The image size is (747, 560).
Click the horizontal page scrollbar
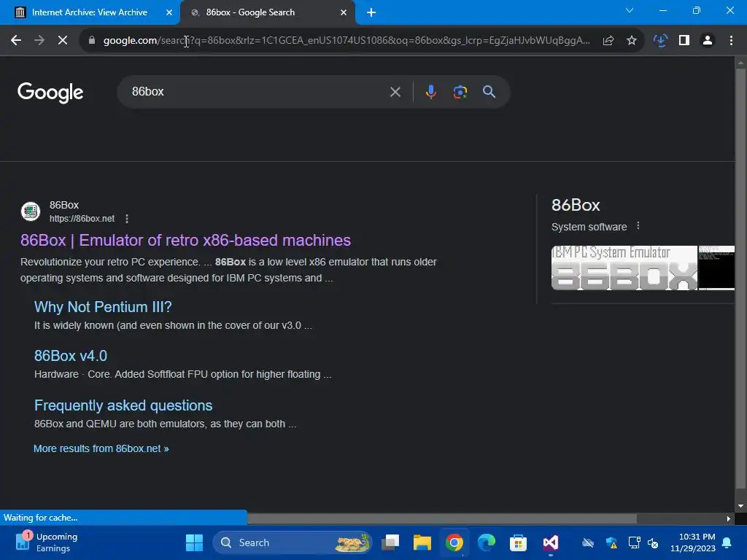[x=441, y=518]
